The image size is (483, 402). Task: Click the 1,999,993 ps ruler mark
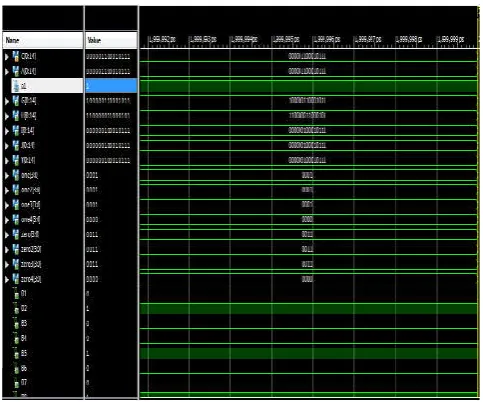203,39
